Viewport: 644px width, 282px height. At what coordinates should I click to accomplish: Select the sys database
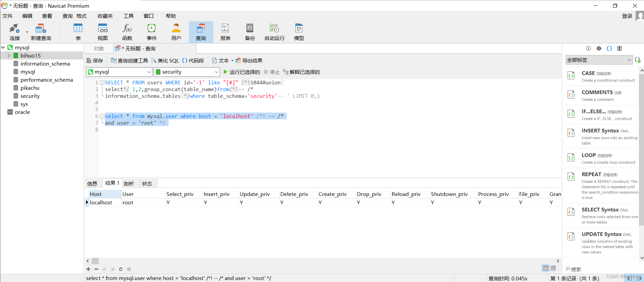coord(24,104)
